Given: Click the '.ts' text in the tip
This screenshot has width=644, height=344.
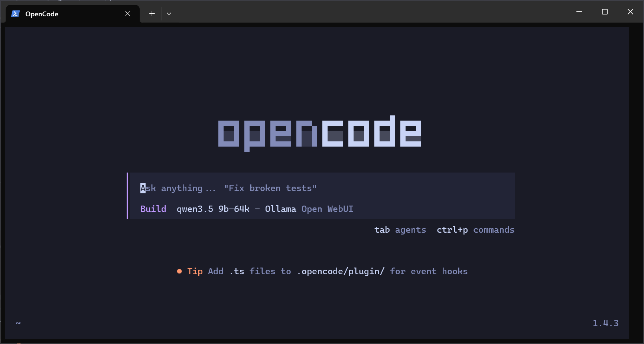Looking at the screenshot, I should (237, 271).
